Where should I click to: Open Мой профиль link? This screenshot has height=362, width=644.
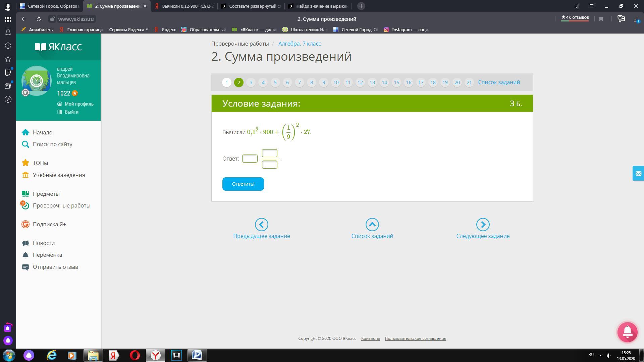click(x=79, y=104)
